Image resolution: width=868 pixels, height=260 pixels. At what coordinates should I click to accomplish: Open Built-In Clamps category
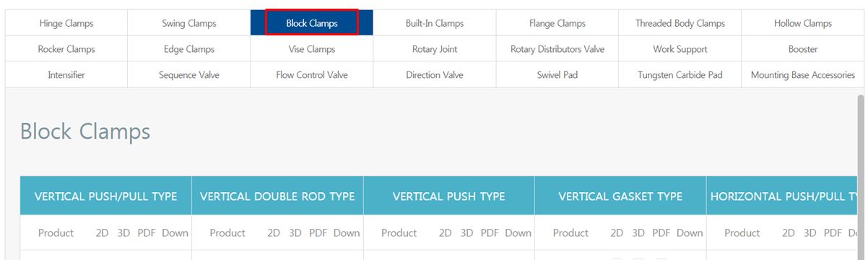435,23
